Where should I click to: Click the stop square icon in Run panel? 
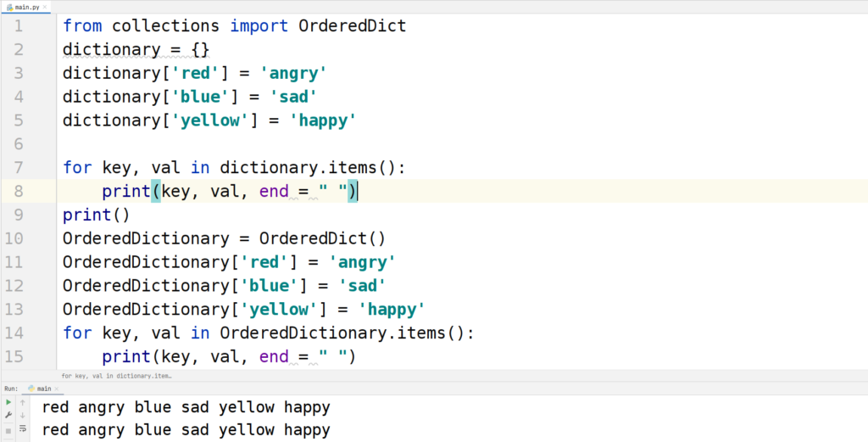(8, 430)
